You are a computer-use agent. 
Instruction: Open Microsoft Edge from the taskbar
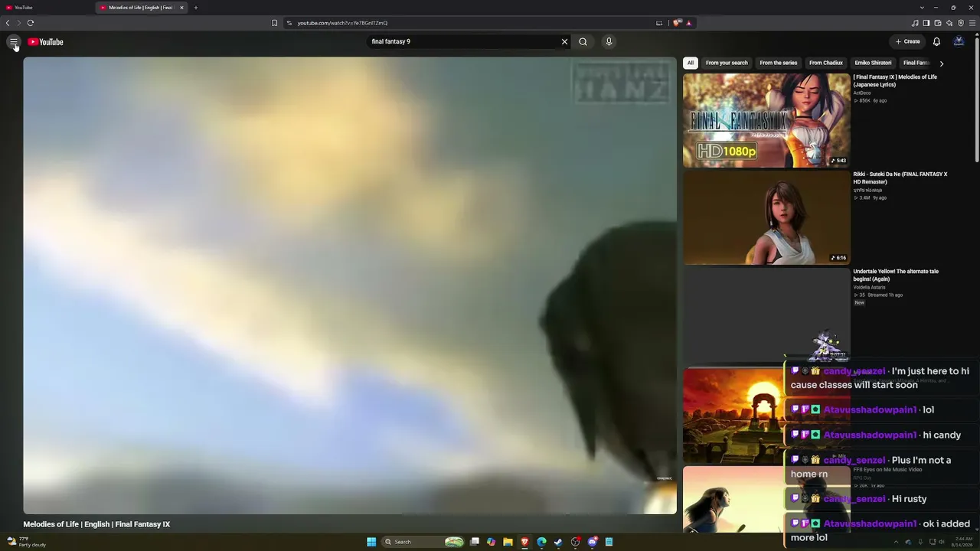(x=541, y=542)
